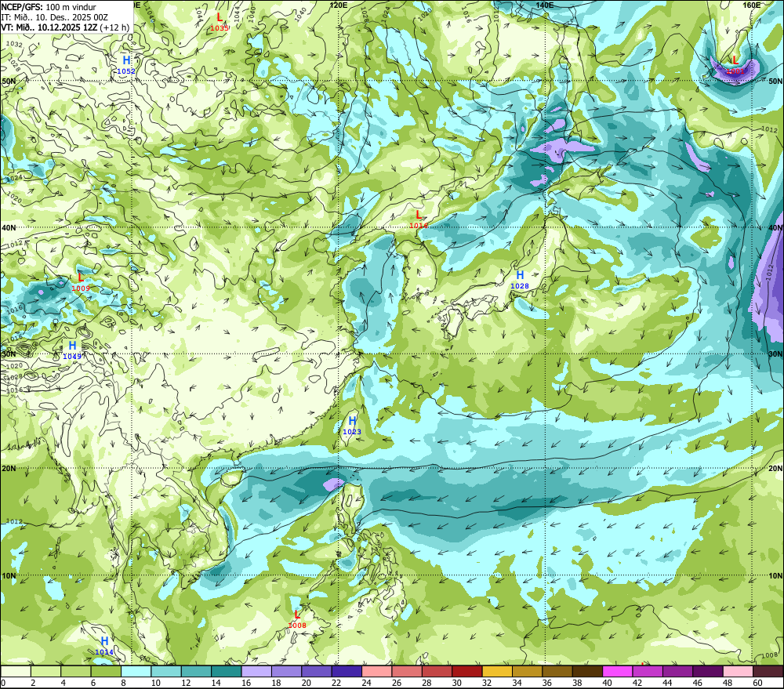Click the 'NCEP/GFS: 100 m vindur' title text
The image size is (784, 689).
(49, 7)
